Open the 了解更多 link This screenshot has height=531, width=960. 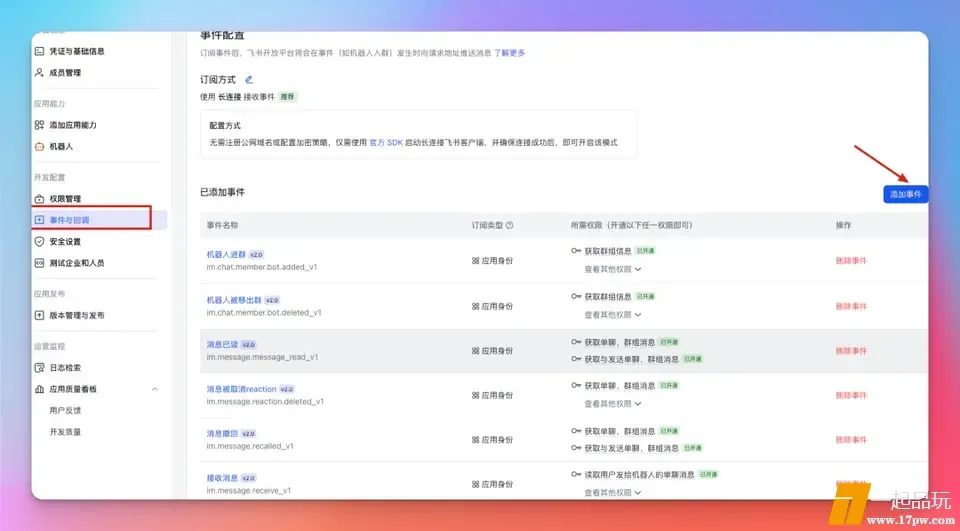[509, 53]
